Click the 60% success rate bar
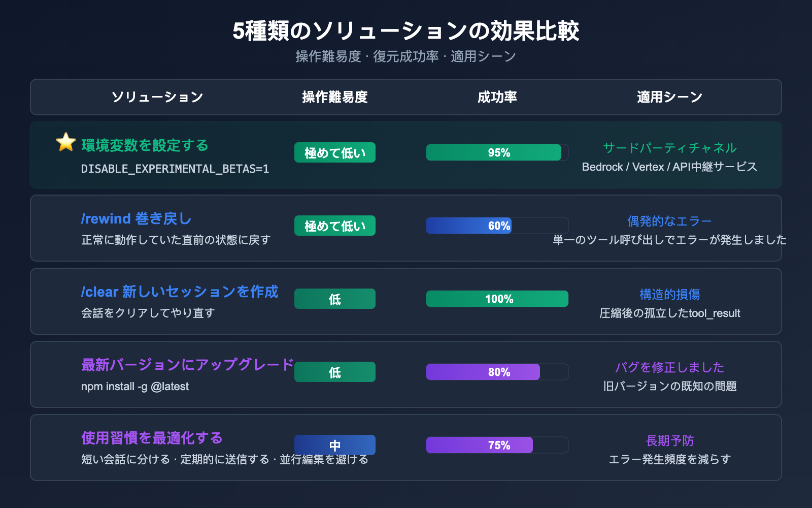This screenshot has height=508, width=812. [469, 226]
